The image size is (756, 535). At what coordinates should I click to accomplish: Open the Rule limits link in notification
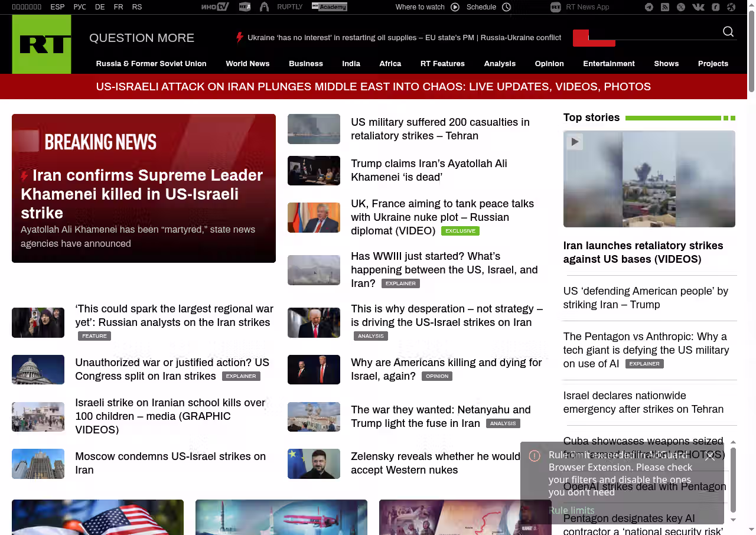571,510
